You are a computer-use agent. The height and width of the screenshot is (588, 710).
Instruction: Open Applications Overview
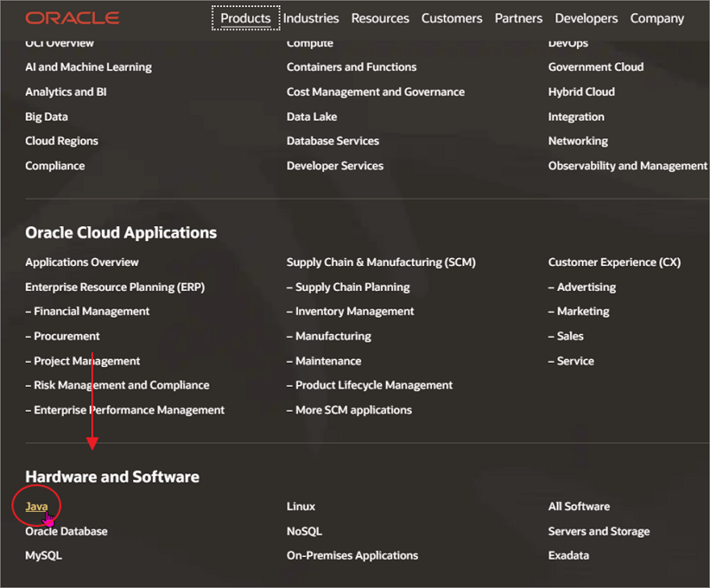pyautogui.click(x=82, y=262)
